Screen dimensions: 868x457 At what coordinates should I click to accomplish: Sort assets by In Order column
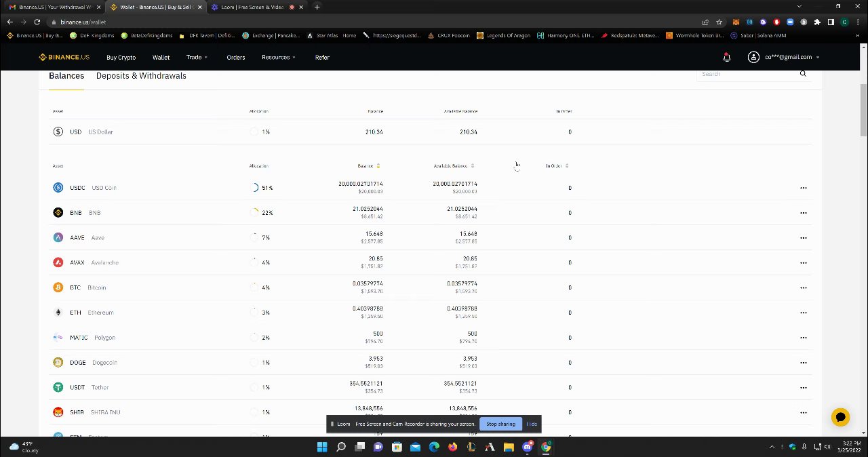[x=557, y=165]
